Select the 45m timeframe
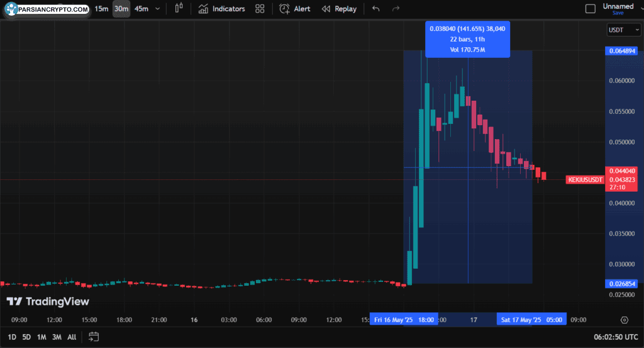Viewport: 644px width, 348px height. pos(141,9)
